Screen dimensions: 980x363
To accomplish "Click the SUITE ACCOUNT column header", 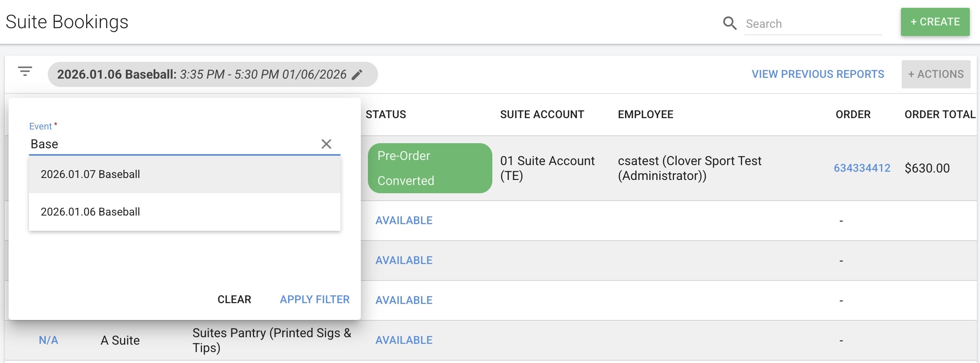I will tap(542, 115).
